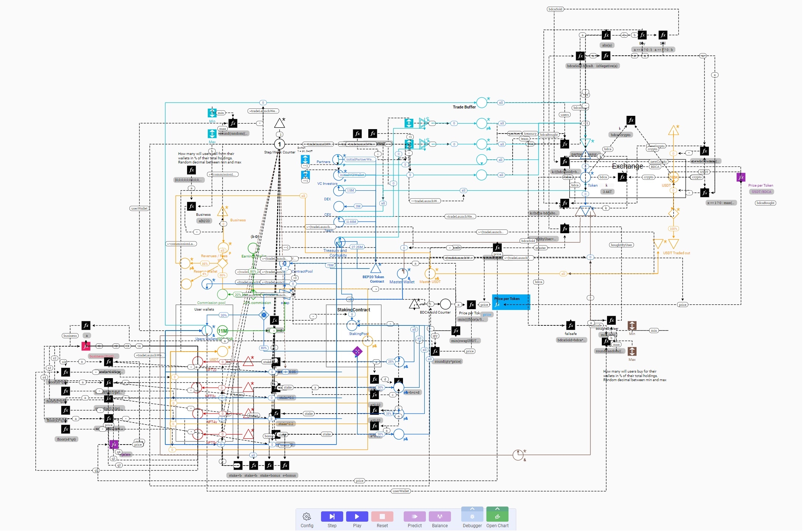The width and height of the screenshot is (803, 532).
Task: Run the Predict fast-forward button
Action: point(414,517)
